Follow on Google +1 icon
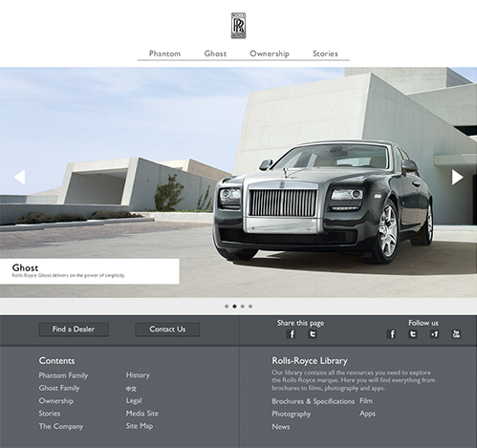Viewport: 477px width, 448px height. 434,334
